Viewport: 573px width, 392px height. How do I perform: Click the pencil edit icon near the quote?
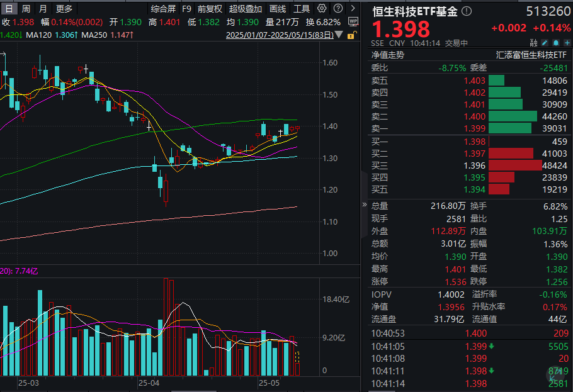coord(545,42)
